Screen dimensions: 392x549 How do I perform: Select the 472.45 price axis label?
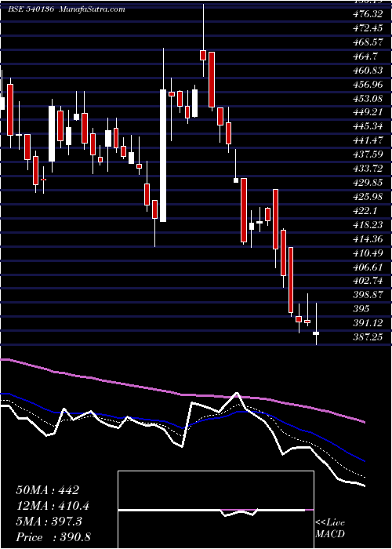367,28
